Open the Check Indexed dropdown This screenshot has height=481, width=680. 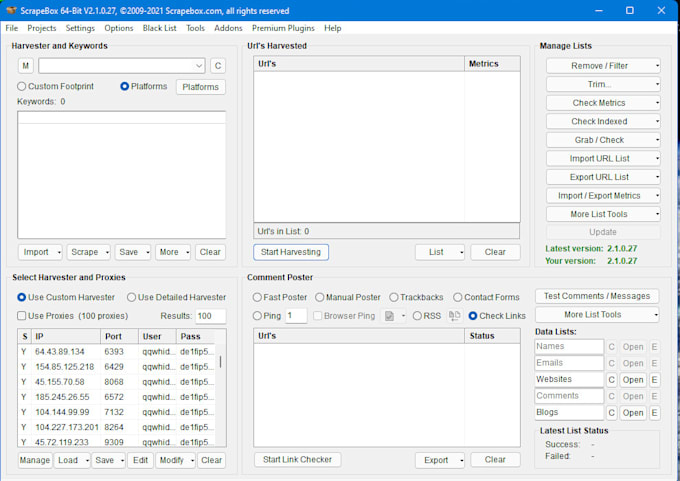657,122
